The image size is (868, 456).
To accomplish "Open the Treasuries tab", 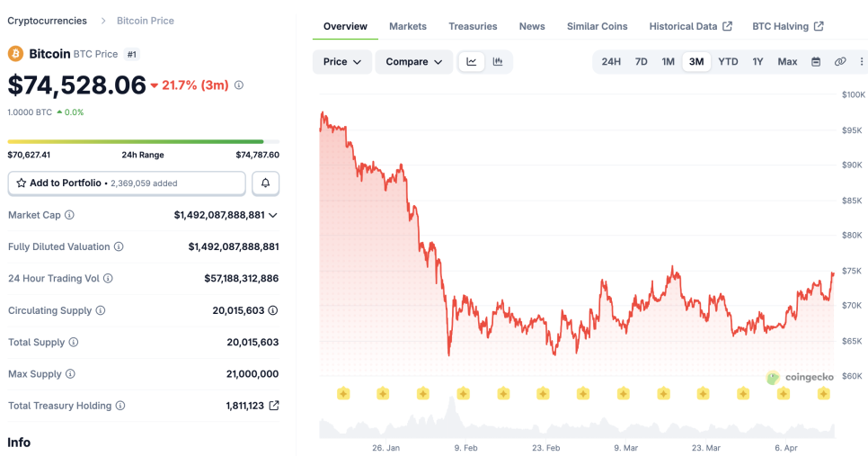I will [x=473, y=26].
